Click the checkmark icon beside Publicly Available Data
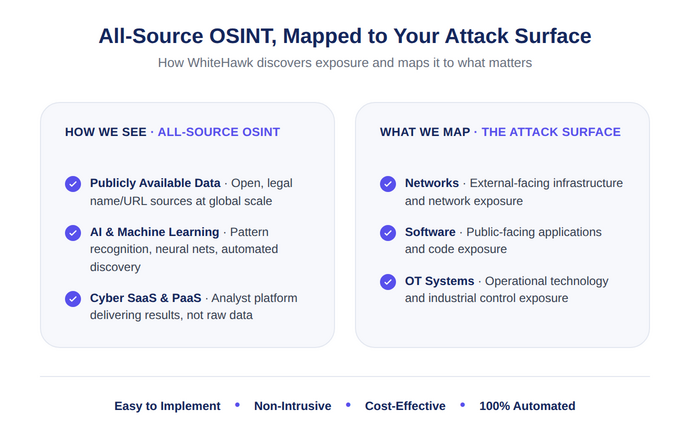The width and height of the screenshot is (690, 440). (73, 184)
